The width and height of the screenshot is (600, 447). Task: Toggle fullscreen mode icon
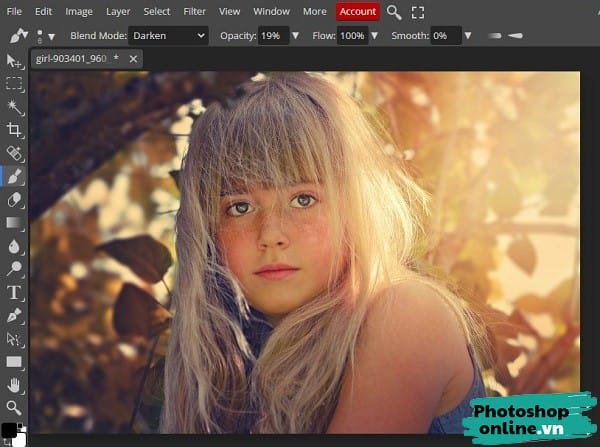[418, 12]
